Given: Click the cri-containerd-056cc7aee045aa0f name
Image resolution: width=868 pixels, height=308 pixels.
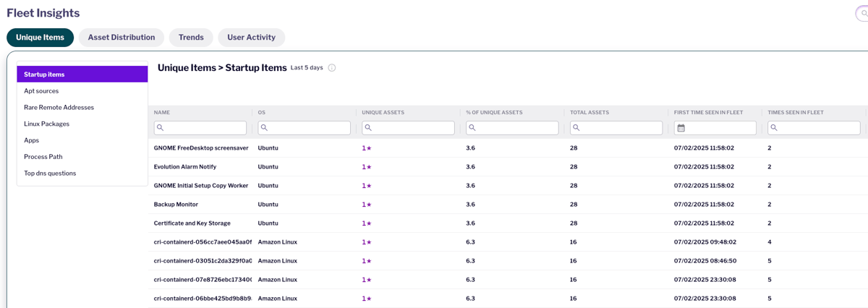Looking at the screenshot, I should [x=203, y=242].
